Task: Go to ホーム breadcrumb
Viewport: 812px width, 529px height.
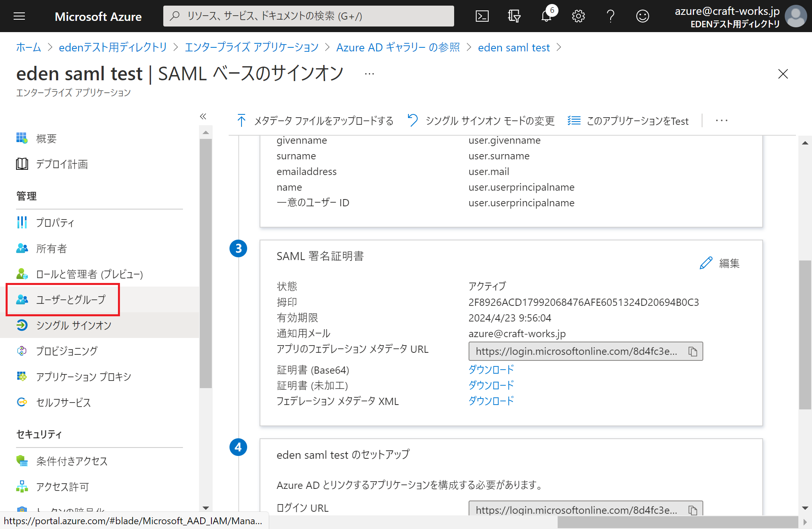Action: [28, 47]
